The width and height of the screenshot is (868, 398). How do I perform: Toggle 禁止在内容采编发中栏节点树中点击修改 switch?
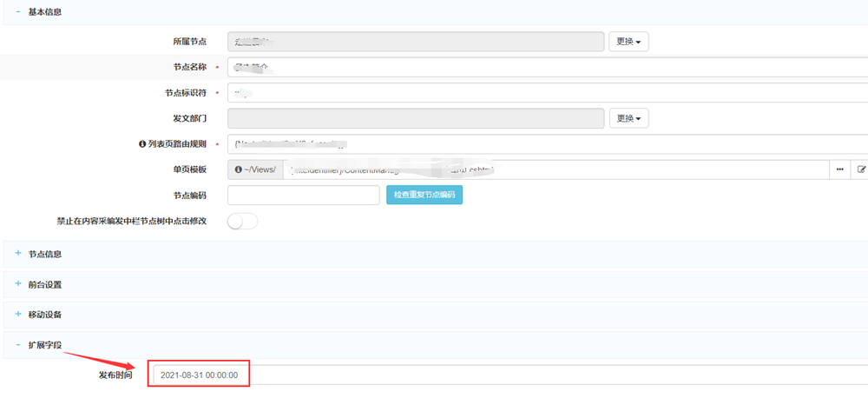(x=242, y=222)
